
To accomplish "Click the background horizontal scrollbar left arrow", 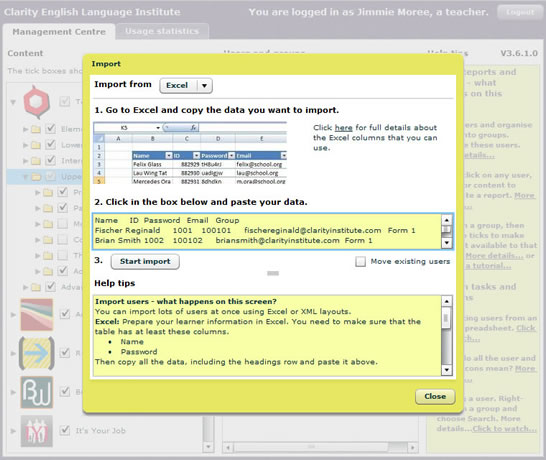I will click(228, 447).
